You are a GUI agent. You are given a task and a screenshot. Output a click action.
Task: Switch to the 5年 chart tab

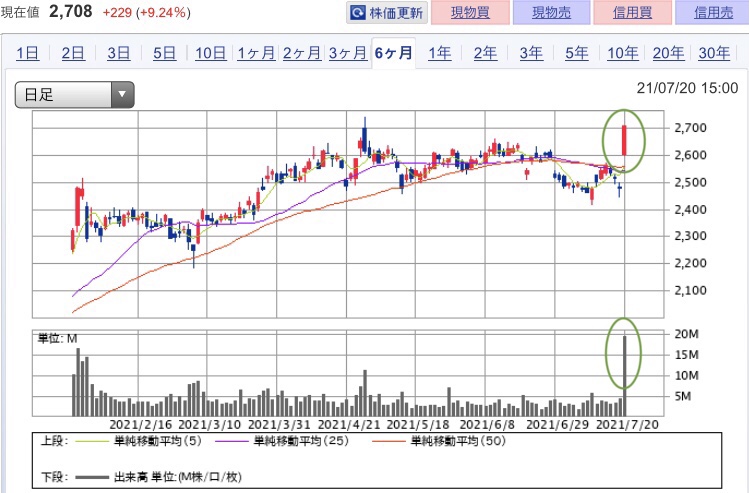pyautogui.click(x=577, y=53)
